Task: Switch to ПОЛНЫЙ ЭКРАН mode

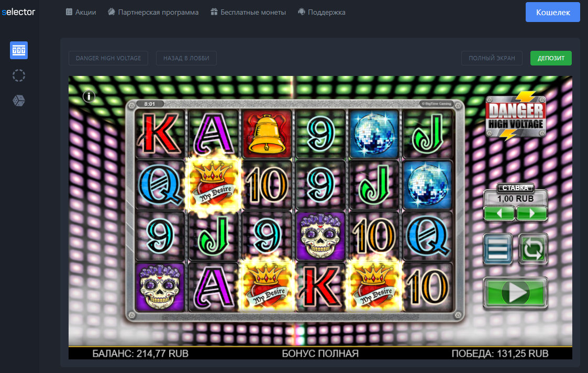Action: tap(492, 58)
